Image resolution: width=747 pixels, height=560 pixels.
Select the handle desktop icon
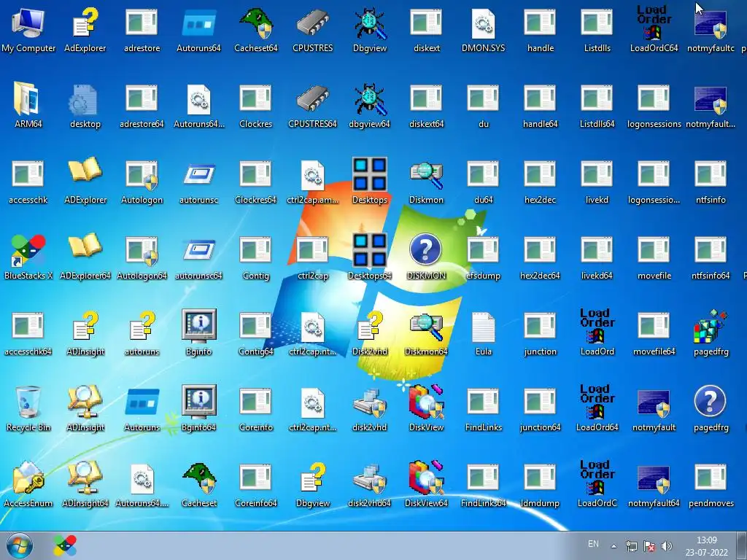(x=541, y=29)
